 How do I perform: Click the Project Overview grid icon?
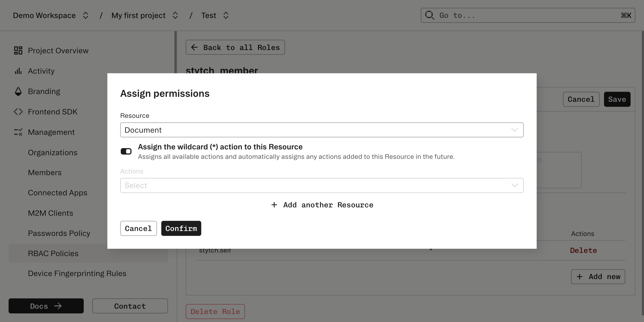(x=18, y=50)
